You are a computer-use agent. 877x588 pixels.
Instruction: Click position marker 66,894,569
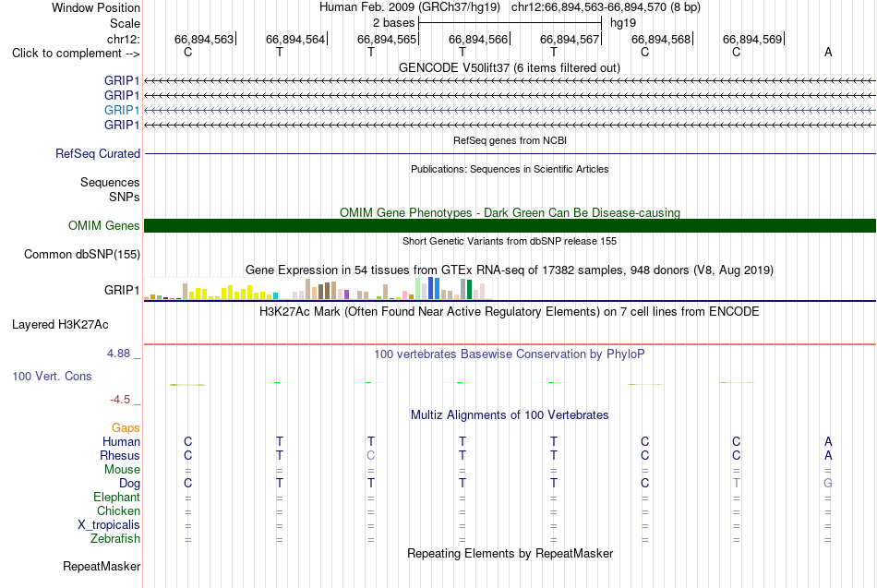pos(752,39)
